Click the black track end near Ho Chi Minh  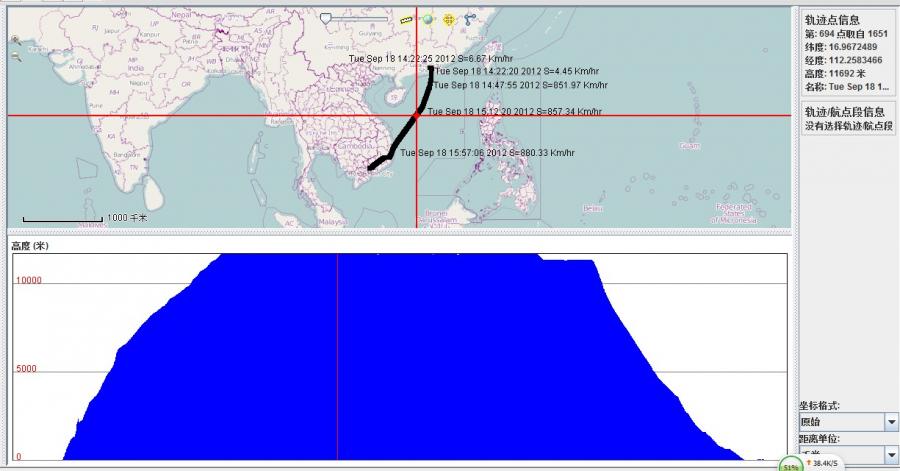click(370, 168)
